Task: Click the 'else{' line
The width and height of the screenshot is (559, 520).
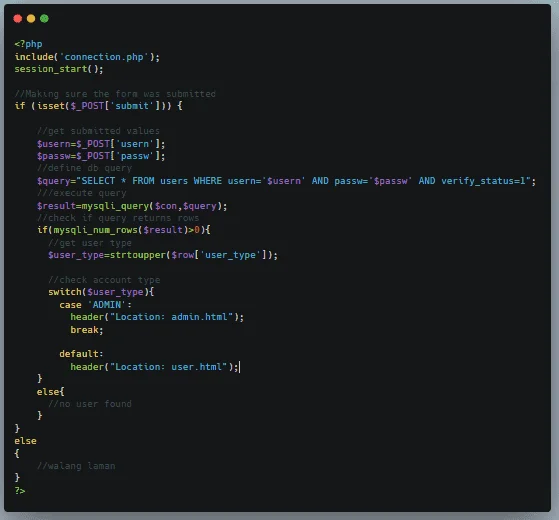Action: point(51,392)
